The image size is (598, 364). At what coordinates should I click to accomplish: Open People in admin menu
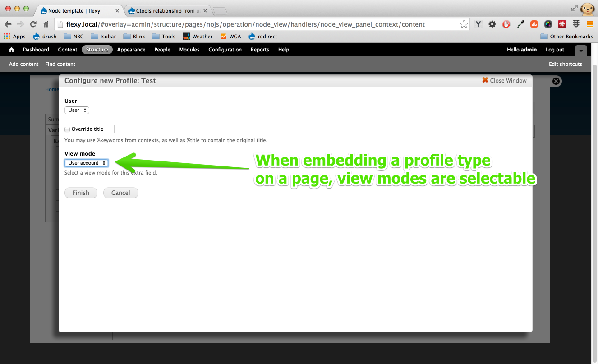[162, 50]
